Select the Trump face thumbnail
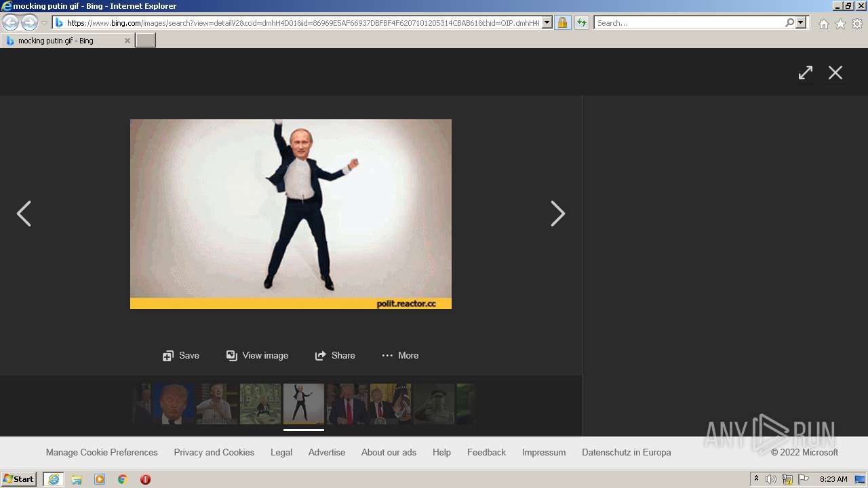Screen dimensions: 868x488 pyautogui.click(x=174, y=404)
